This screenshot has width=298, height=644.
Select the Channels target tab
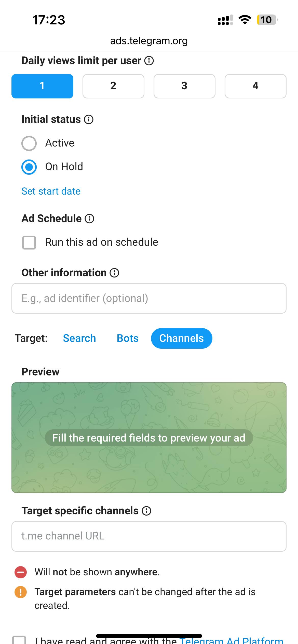coord(182,338)
